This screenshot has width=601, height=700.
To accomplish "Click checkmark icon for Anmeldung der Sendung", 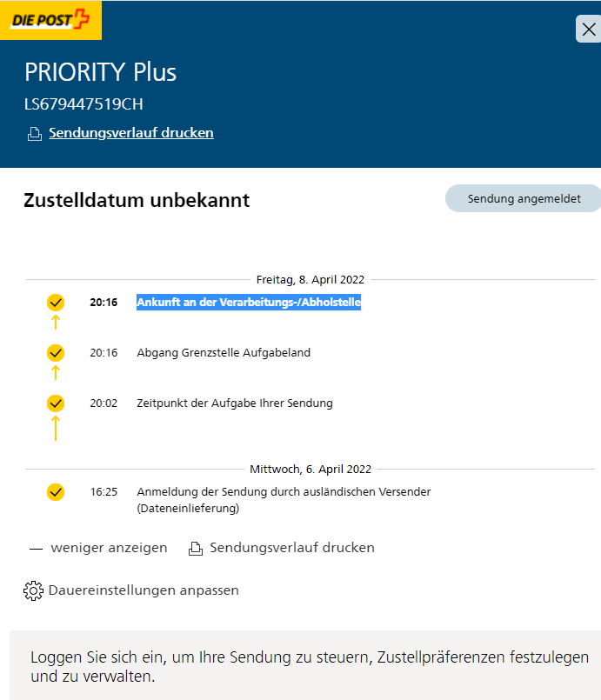I will [x=56, y=492].
